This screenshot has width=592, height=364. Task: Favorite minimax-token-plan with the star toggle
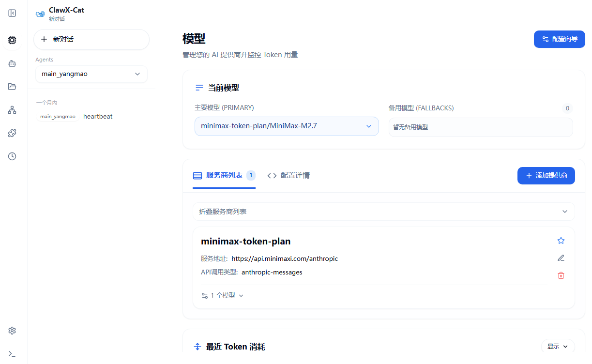pos(561,240)
